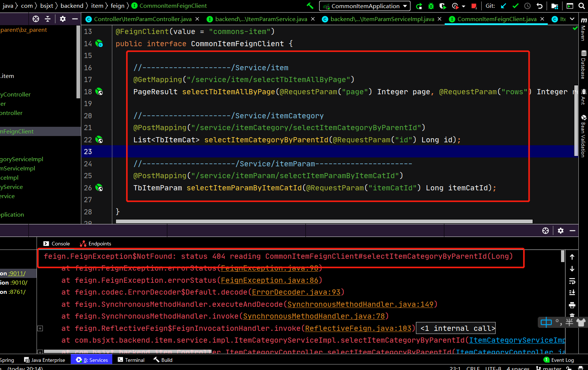Click gutter icon on line 26

(x=99, y=188)
